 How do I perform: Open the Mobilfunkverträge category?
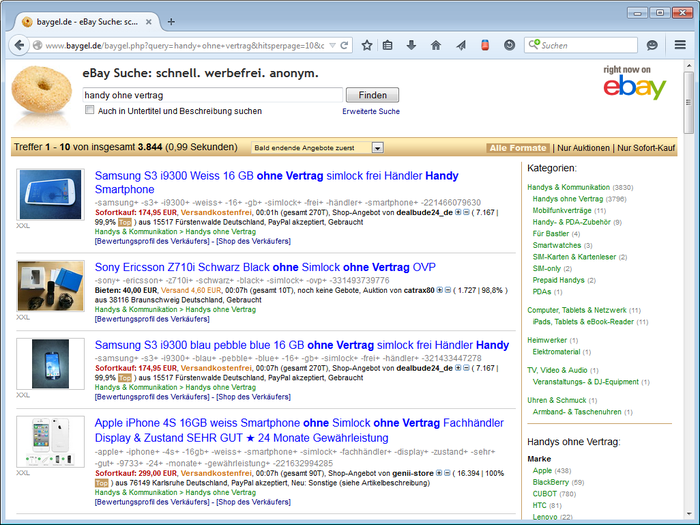[x=562, y=210]
